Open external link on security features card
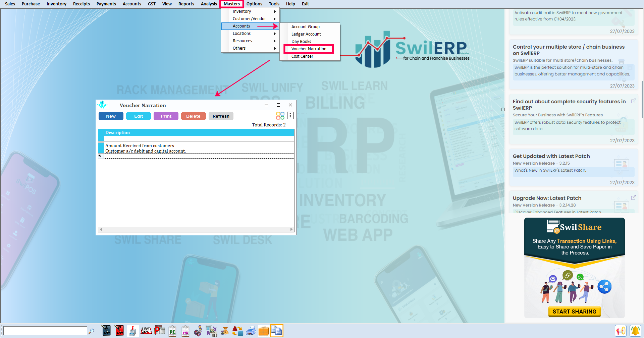 point(633,101)
